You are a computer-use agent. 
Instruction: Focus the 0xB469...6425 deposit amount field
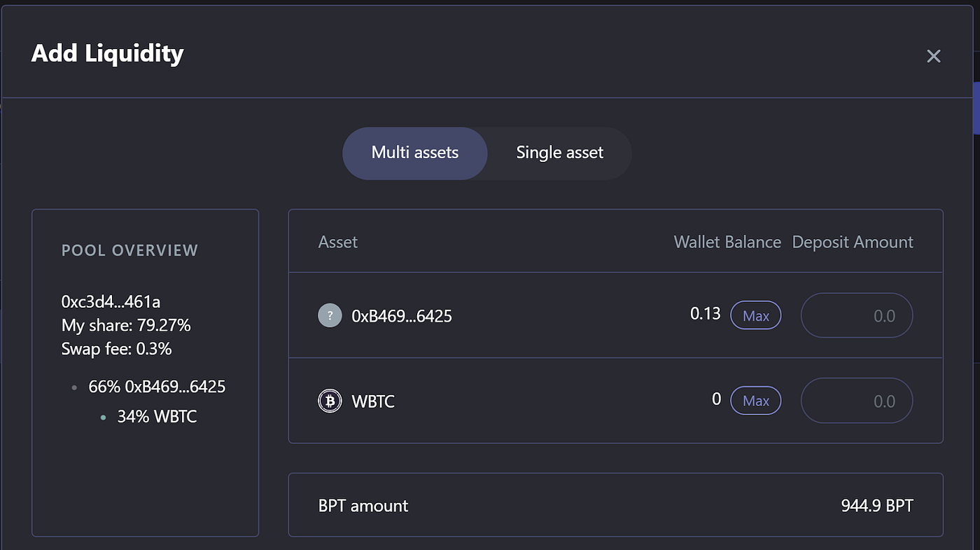tap(856, 315)
